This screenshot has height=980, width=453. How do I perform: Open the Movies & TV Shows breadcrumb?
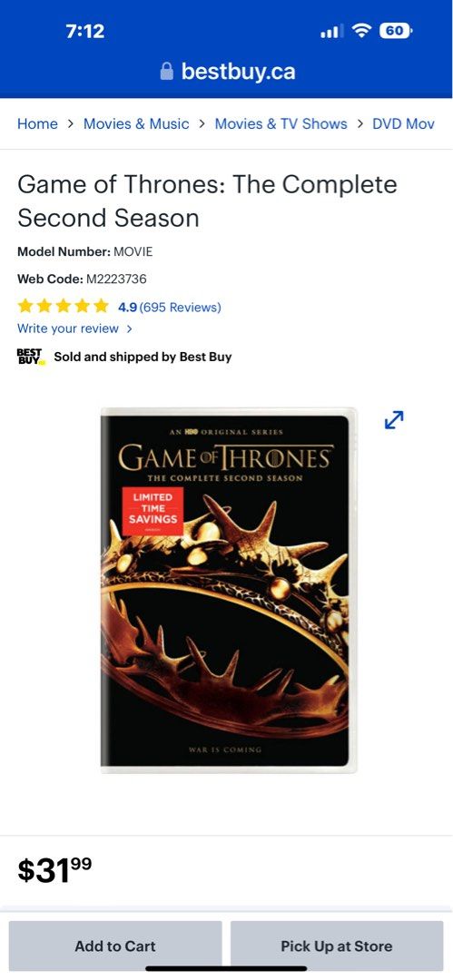(x=281, y=123)
